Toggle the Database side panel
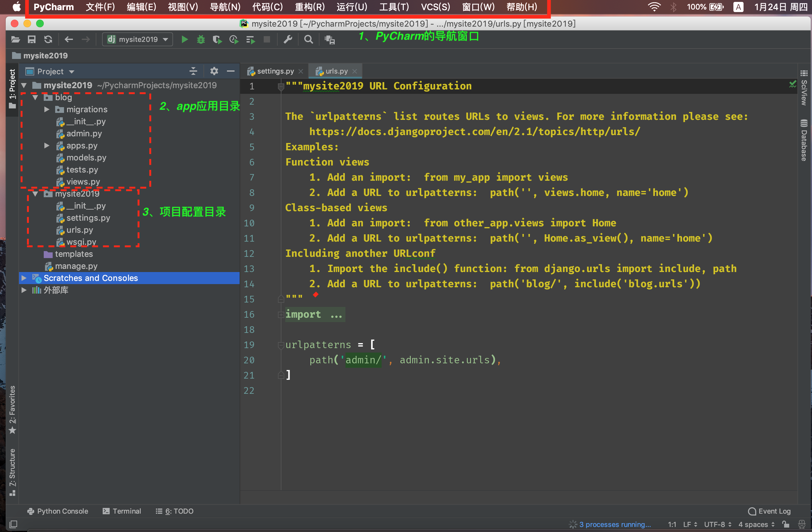The height and width of the screenshot is (532, 812). pyautogui.click(x=804, y=140)
